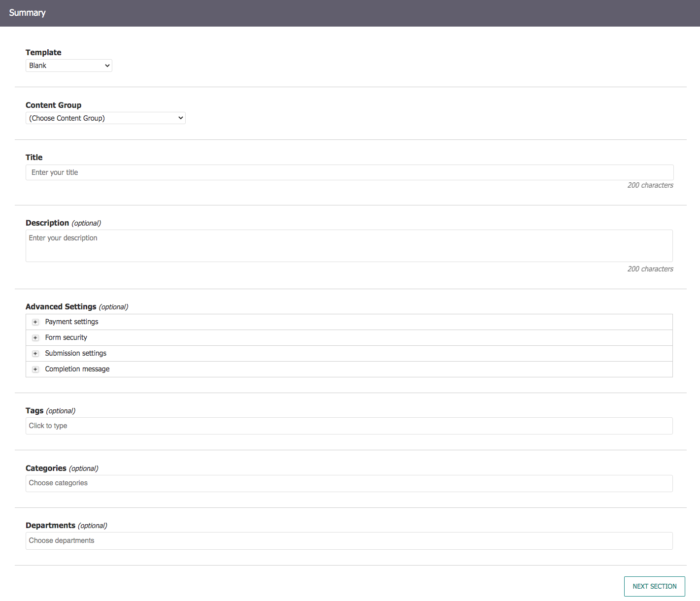Click the Choose categories field
Viewport: 700px width, 601px height.
click(349, 483)
